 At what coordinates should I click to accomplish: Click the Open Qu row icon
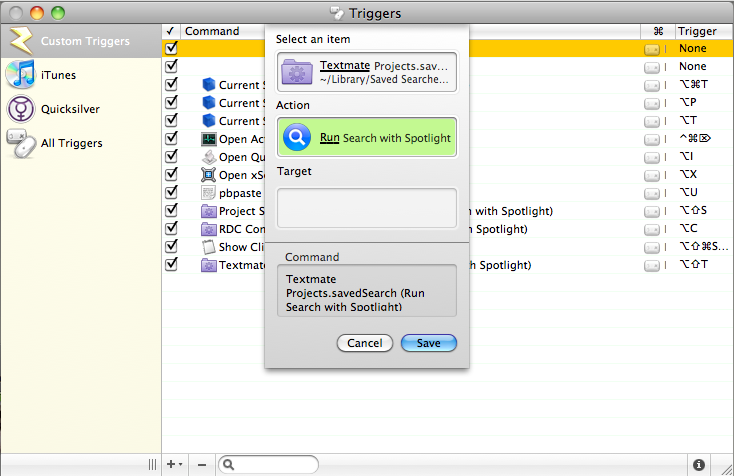coord(208,157)
